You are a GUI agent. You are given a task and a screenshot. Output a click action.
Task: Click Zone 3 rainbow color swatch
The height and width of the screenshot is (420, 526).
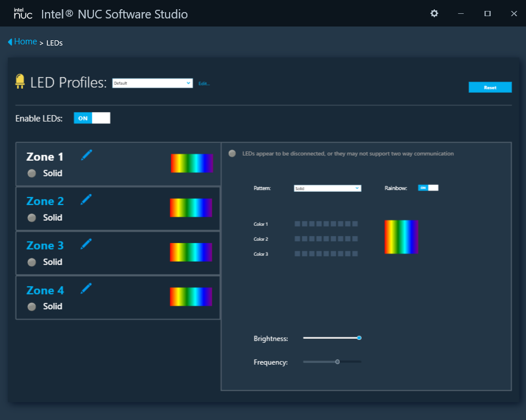(x=191, y=252)
